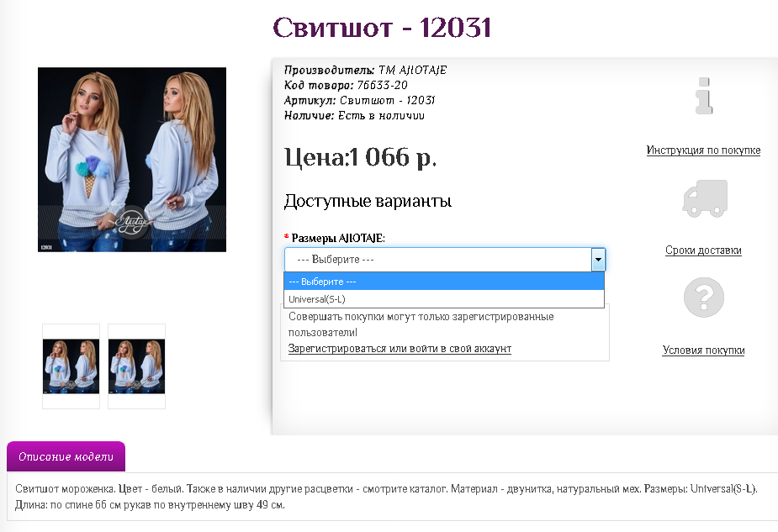The image size is (778, 532).
Task: Click the size dropdown arrow button
Action: pyautogui.click(x=598, y=260)
